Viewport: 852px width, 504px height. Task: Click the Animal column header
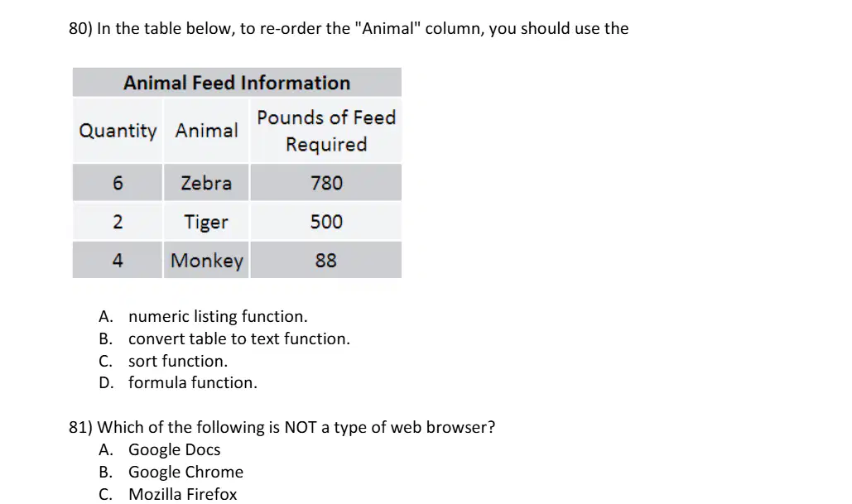click(x=206, y=131)
